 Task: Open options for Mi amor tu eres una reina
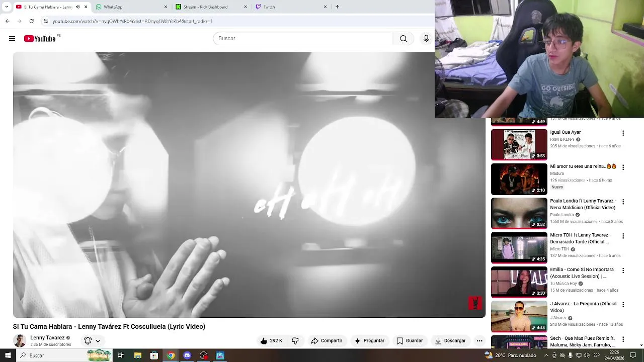point(623,167)
